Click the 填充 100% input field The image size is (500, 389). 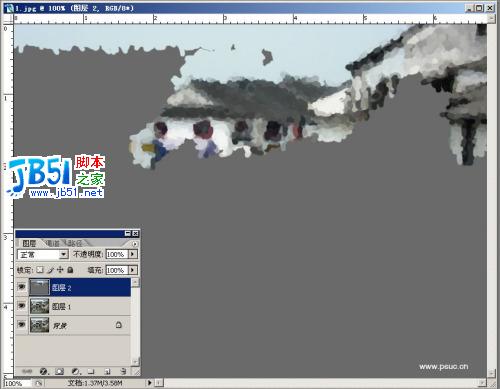117,270
